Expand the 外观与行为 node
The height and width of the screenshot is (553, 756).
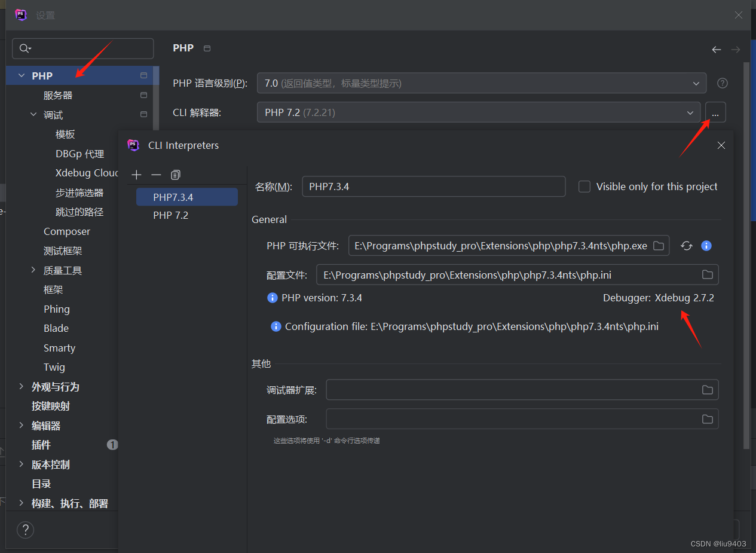22,387
